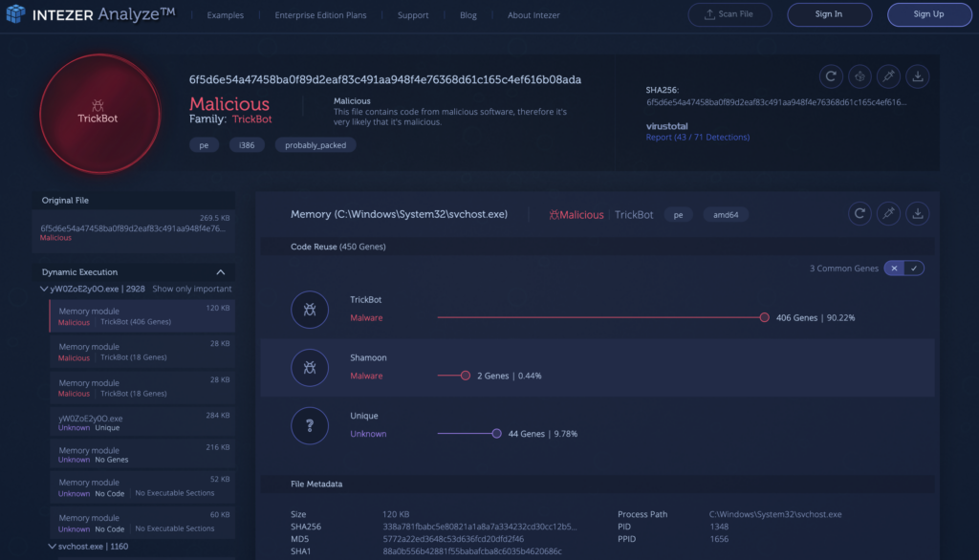Click the syringe icon in the svchost.exe Memory panel
The height and width of the screenshot is (560, 979).
pos(888,213)
